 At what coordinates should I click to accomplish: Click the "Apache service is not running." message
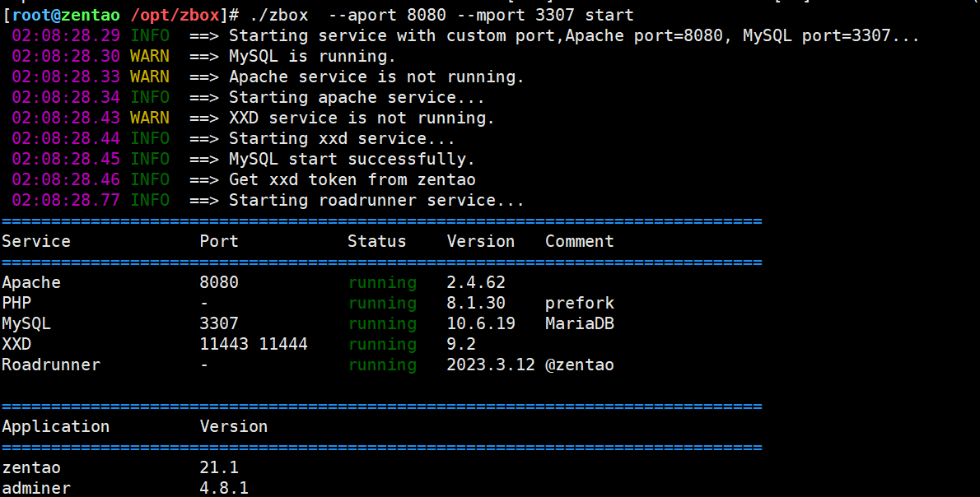(376, 77)
